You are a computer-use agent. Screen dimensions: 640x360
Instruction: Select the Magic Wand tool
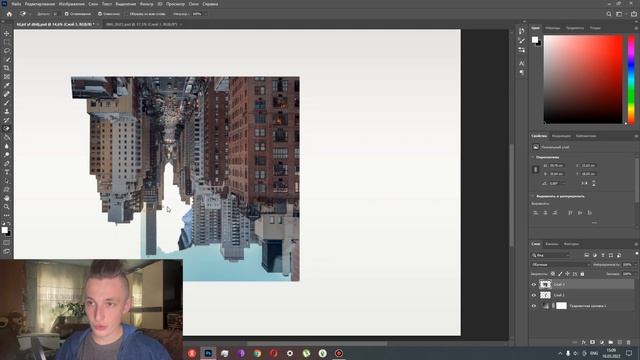click(x=7, y=60)
